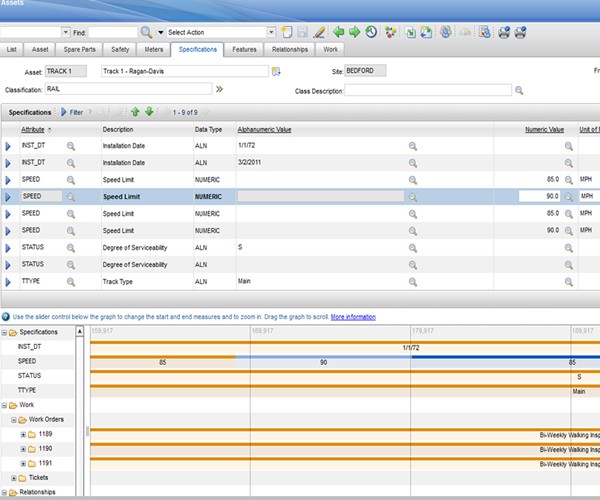Click the empty Class Description field
This screenshot has height=500, width=600.
(428, 90)
